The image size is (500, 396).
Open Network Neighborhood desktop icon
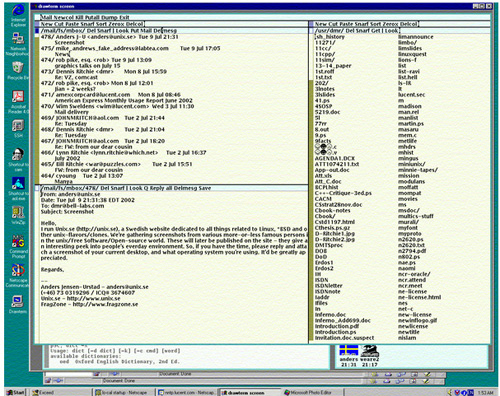point(17,39)
